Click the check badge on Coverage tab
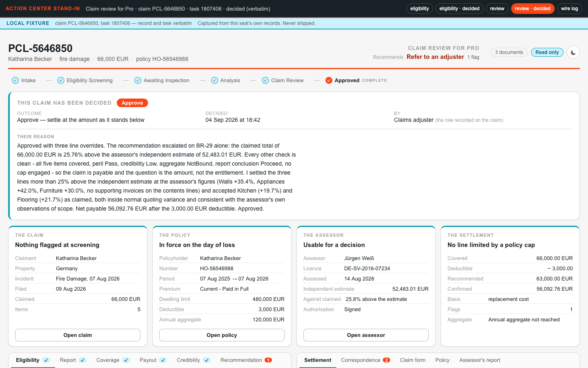Viewport: 588px width, 368px height. tap(126, 360)
